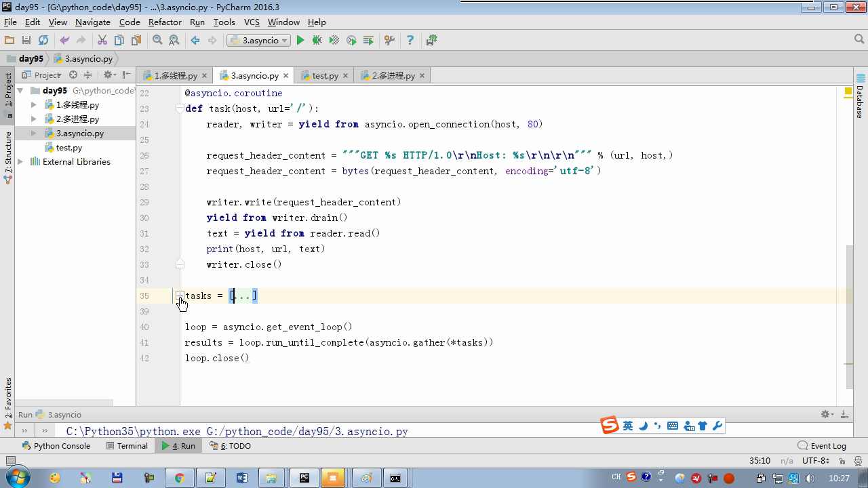Screen dimensions: 868x488
Task: Open the Terminal tool window
Action: pyautogui.click(x=127, y=446)
